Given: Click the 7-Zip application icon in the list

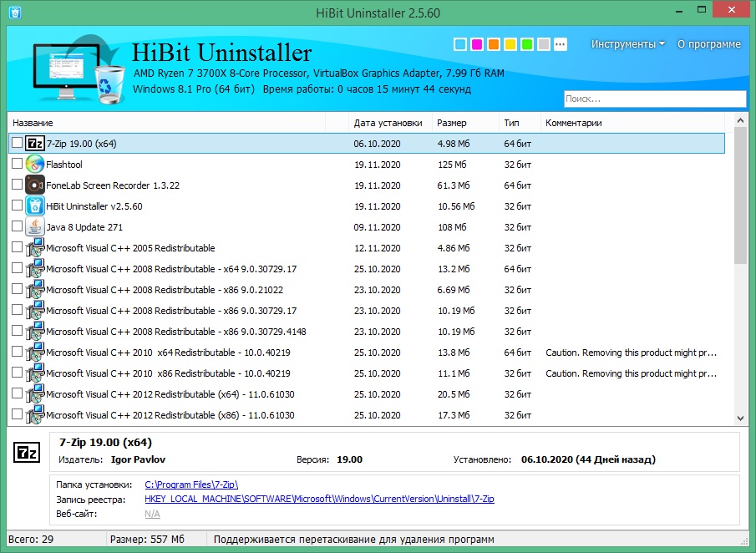Looking at the screenshot, I should pyautogui.click(x=34, y=143).
